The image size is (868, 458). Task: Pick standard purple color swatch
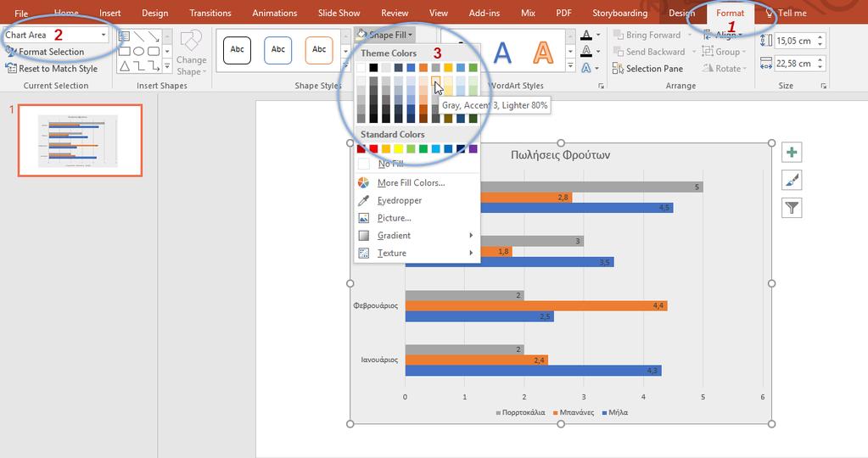point(473,148)
